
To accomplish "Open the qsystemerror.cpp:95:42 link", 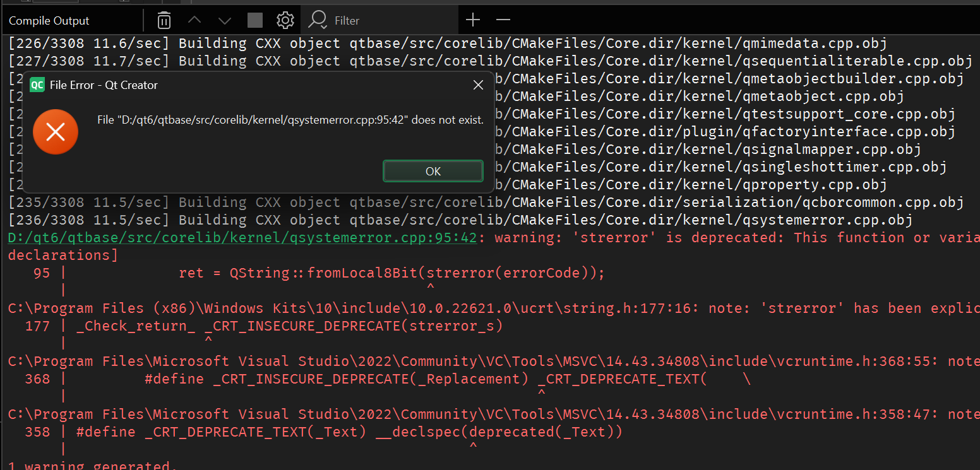I will point(242,238).
